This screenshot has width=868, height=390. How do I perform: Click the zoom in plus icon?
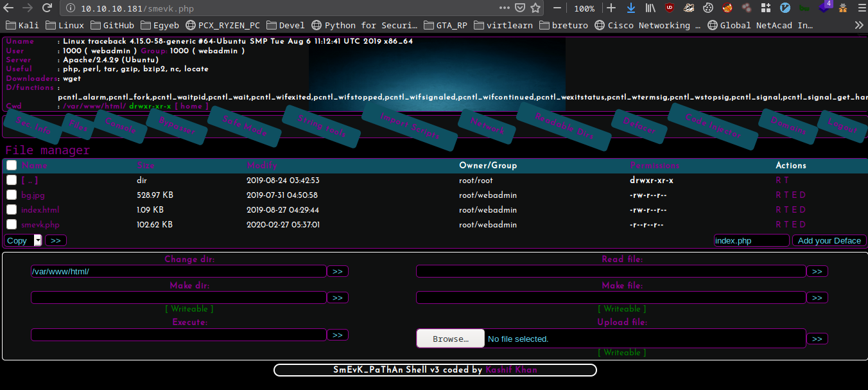pos(611,8)
